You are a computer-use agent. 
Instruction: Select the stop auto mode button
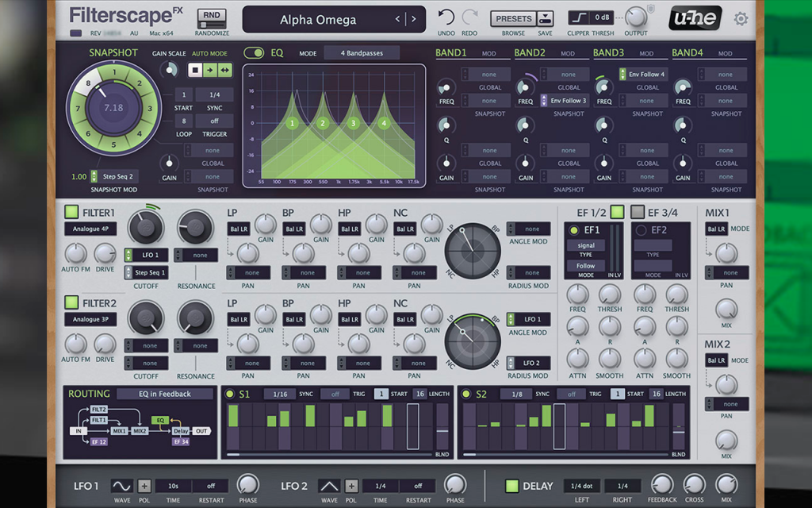point(195,70)
